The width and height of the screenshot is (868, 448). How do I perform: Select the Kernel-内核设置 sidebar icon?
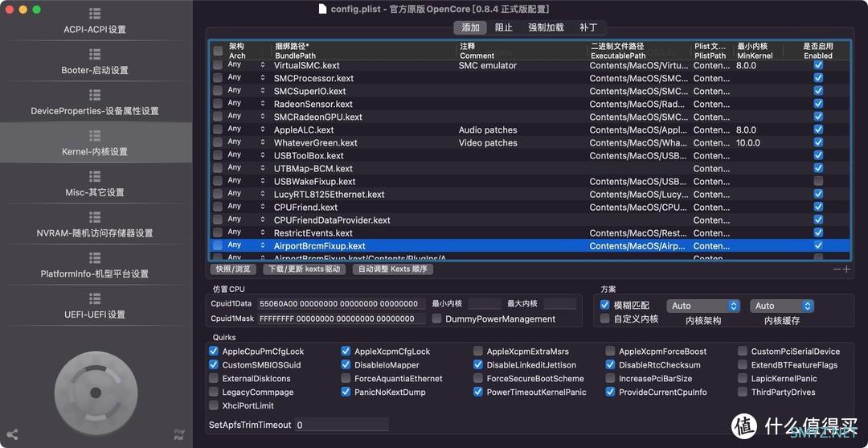click(95, 136)
